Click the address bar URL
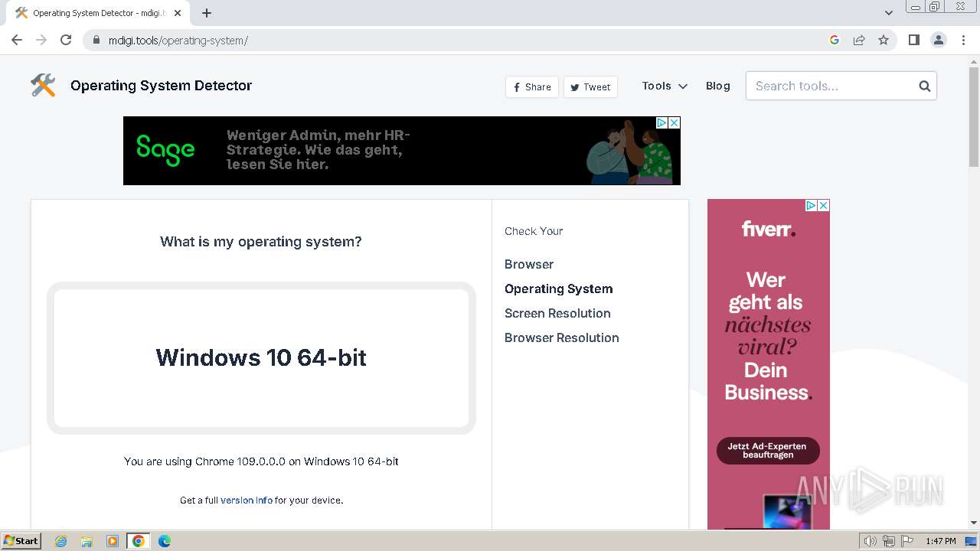Image resolution: width=980 pixels, height=551 pixels. click(178, 41)
